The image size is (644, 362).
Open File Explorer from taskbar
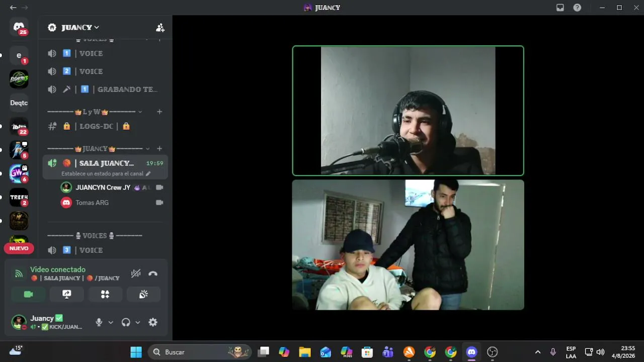(305, 352)
